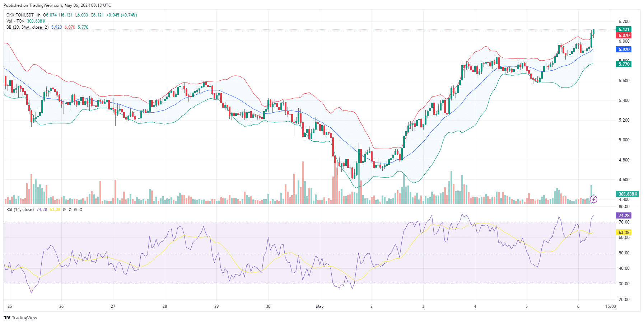Click the 5.000 price axis label
Screen dimensions: 644x324
point(624,140)
